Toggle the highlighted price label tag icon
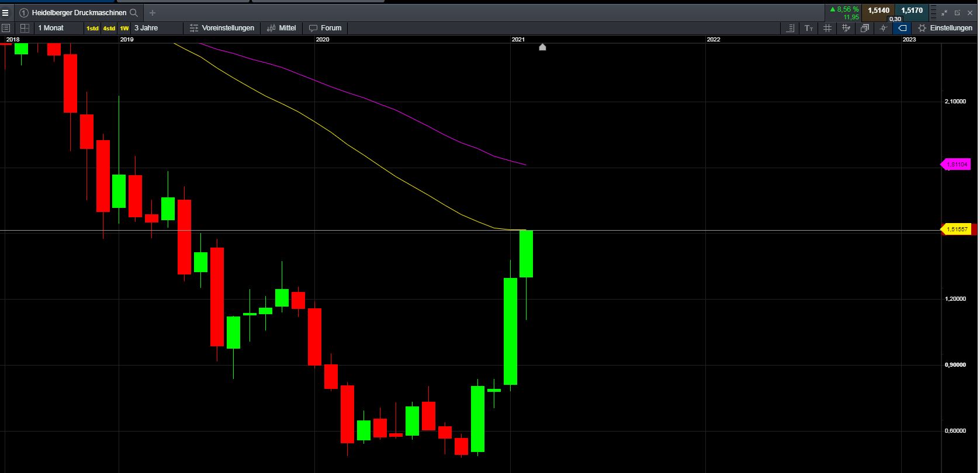 (902, 28)
